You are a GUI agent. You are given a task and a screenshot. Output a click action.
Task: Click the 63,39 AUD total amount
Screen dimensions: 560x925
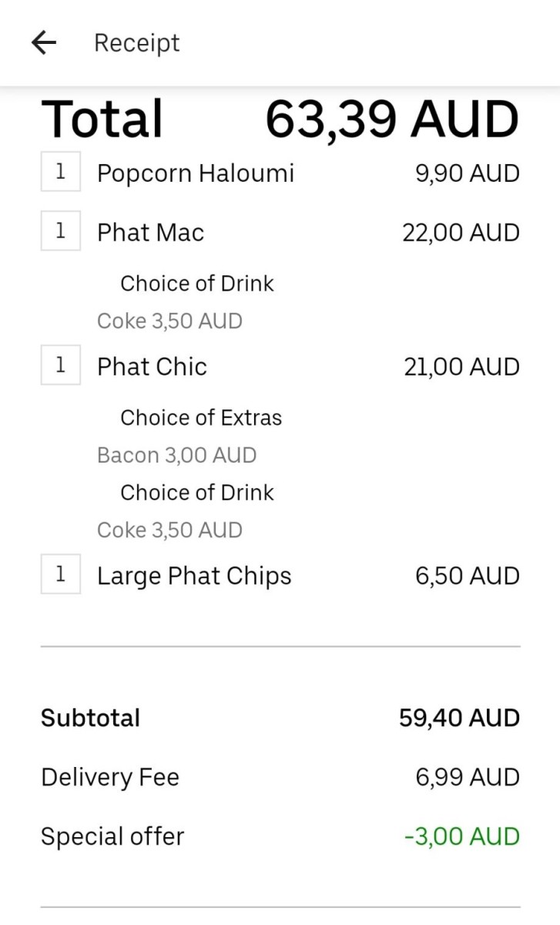(x=392, y=119)
